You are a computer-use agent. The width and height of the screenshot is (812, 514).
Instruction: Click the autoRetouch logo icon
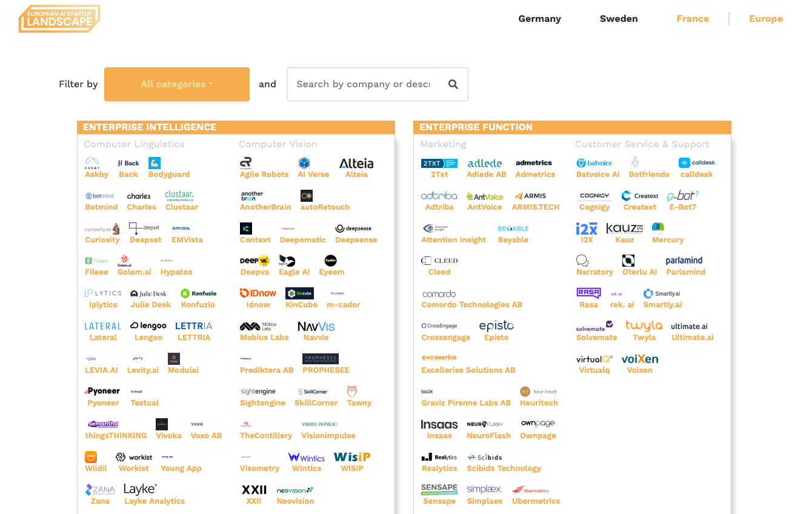tap(307, 196)
